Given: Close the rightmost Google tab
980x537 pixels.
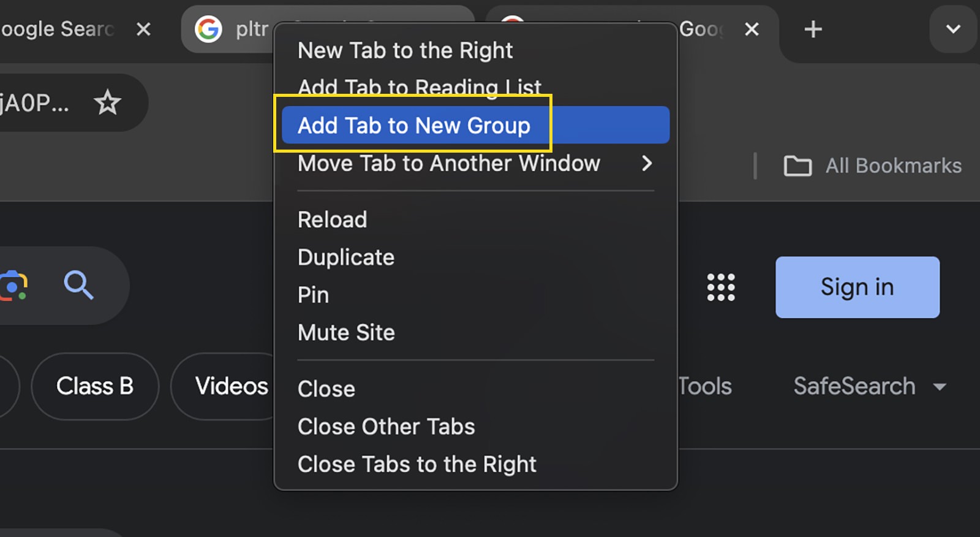Looking at the screenshot, I should [752, 29].
